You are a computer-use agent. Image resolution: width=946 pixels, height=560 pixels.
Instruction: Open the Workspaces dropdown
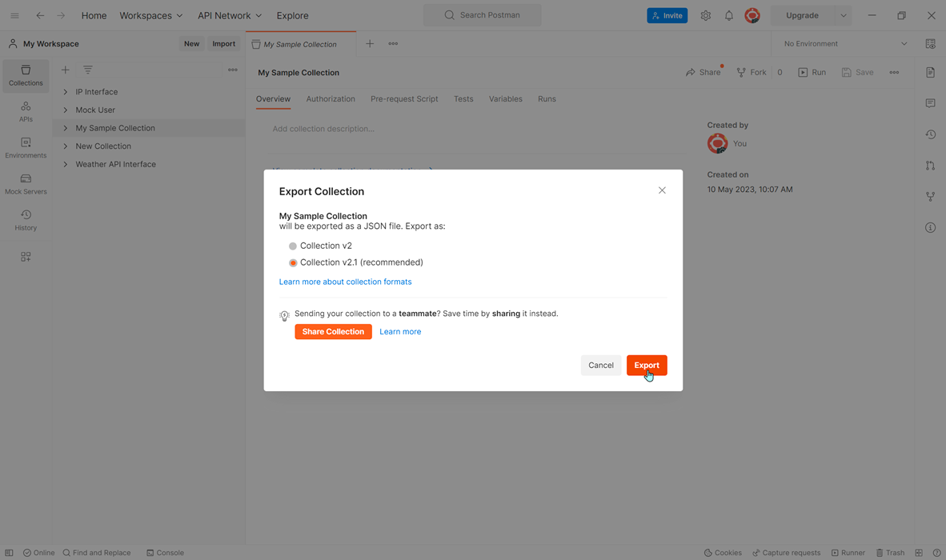tap(150, 16)
